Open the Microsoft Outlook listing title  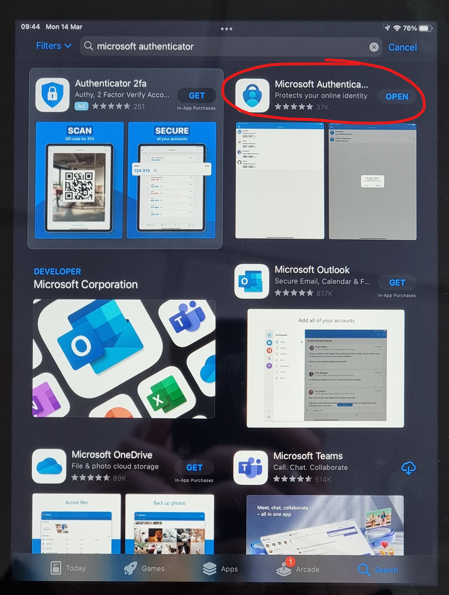[x=312, y=270]
